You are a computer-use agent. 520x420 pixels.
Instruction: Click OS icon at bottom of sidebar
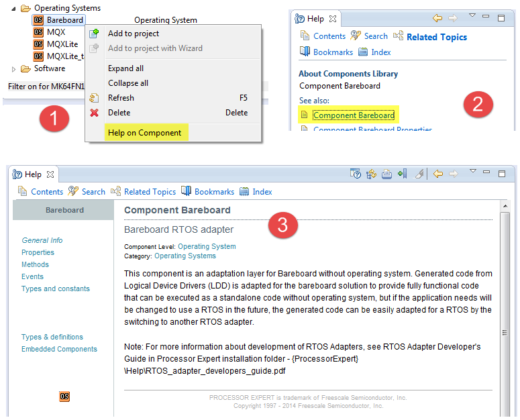click(x=64, y=397)
